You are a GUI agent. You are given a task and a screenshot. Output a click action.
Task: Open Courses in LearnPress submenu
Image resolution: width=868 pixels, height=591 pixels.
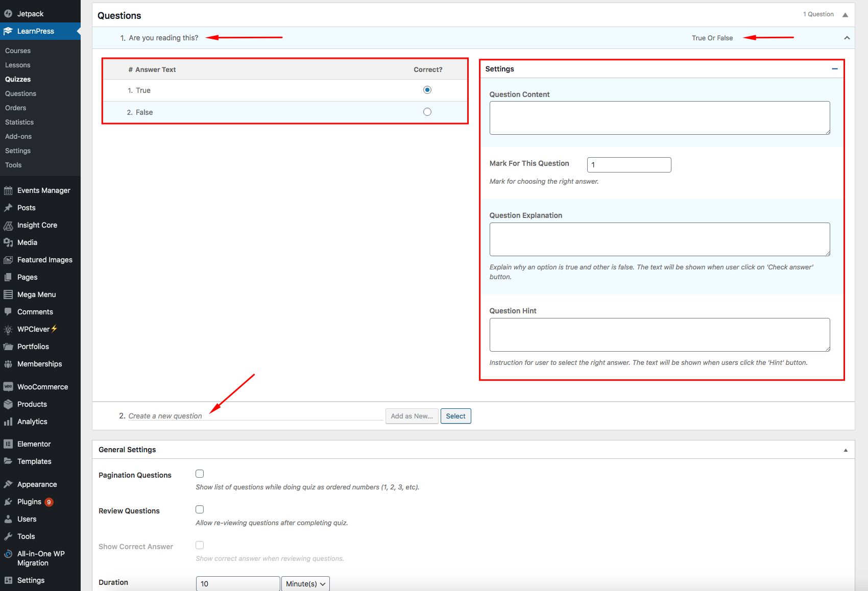coord(18,51)
